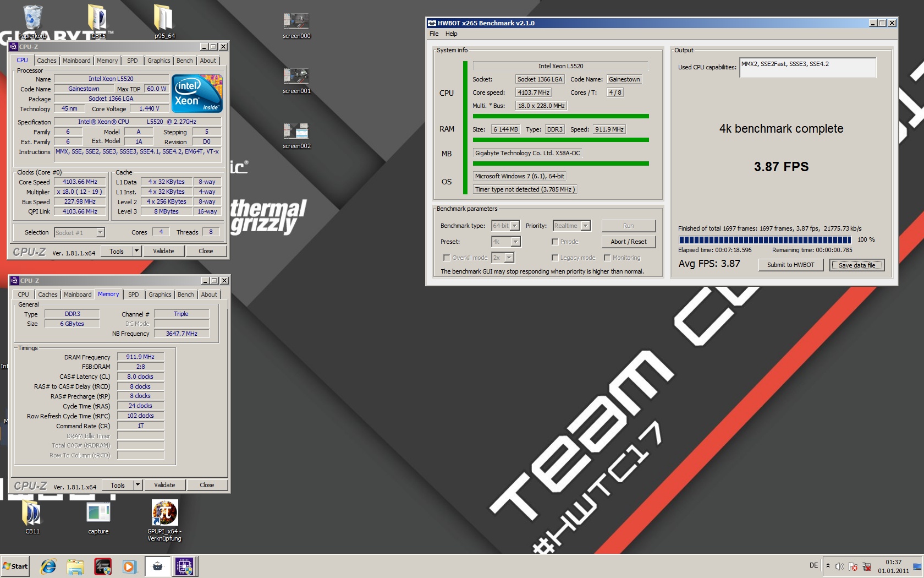The image size is (924, 578).
Task: Open the volume speaker tray icon
Action: pyautogui.click(x=839, y=566)
